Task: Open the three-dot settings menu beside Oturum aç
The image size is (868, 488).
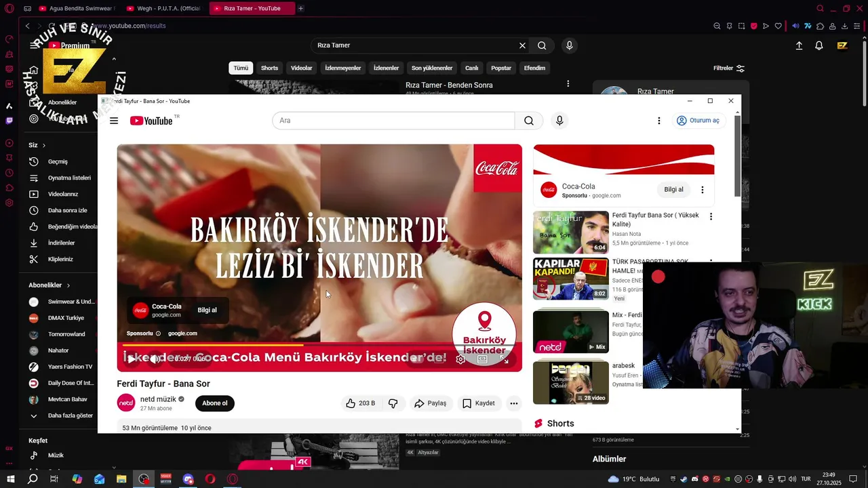Action: (x=658, y=121)
